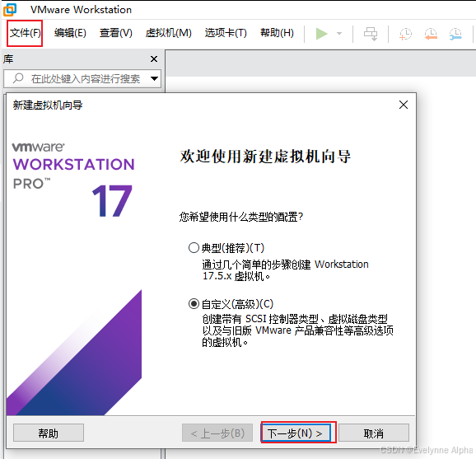
Task: Open snapshot manager with the clock-wrench icon
Action: [x=455, y=34]
